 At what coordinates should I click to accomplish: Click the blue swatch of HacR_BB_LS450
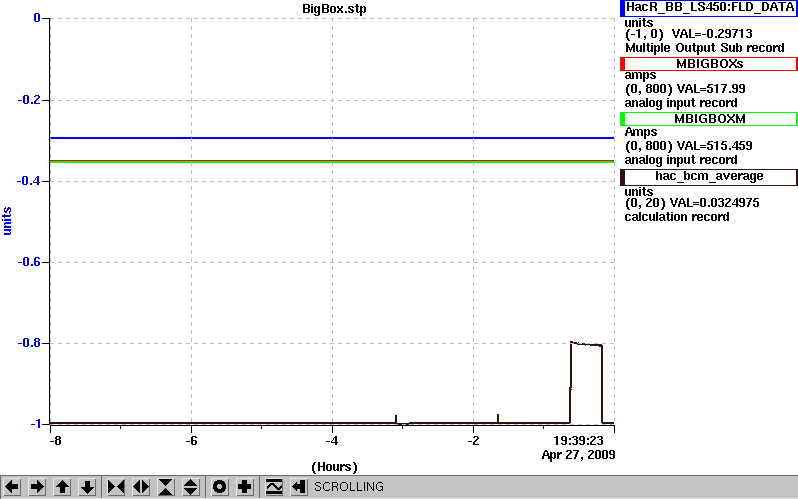pyautogui.click(x=622, y=8)
